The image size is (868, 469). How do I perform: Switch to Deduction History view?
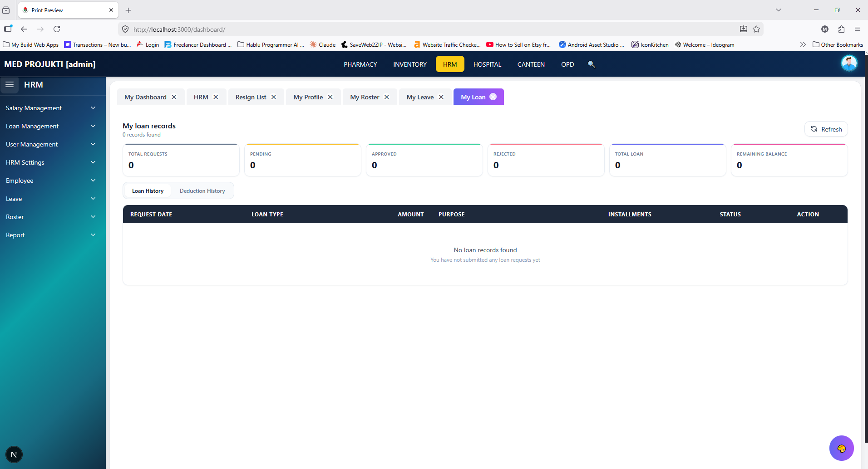click(202, 191)
